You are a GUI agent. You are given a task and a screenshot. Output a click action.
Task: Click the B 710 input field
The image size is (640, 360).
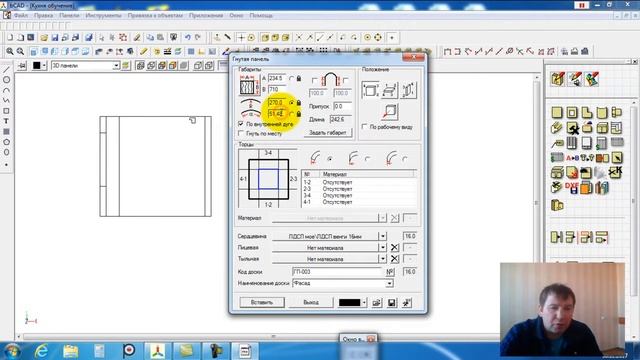click(x=277, y=89)
